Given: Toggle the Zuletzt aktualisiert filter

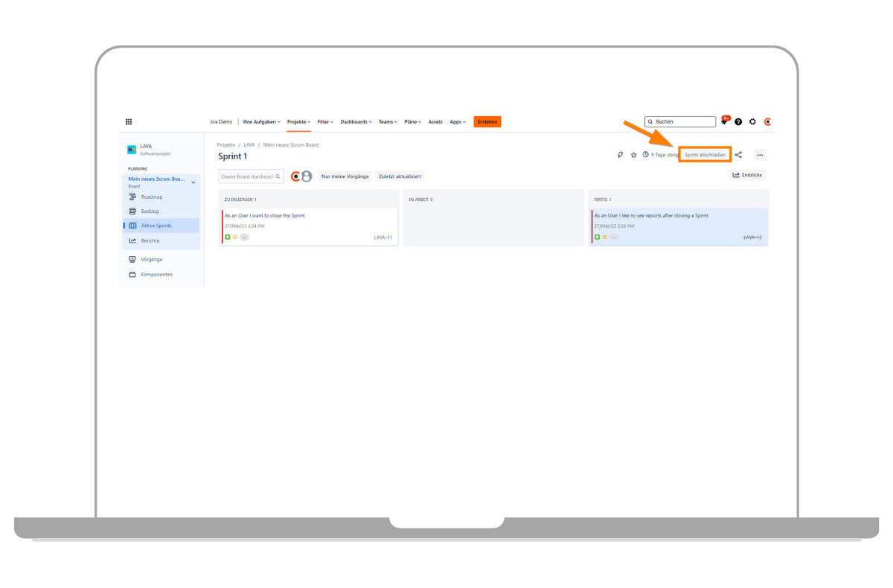Looking at the screenshot, I should 400,176.
